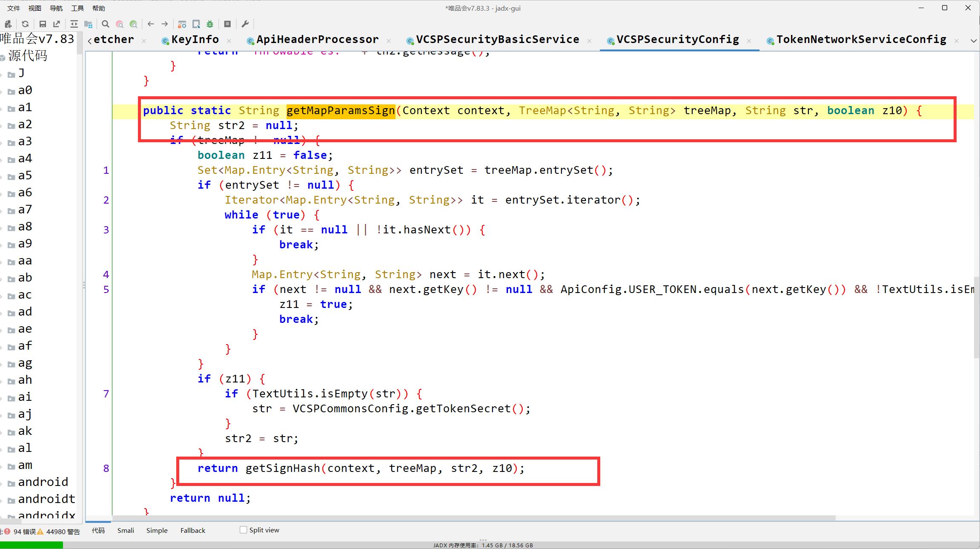Click the Export project arrow icon

(x=57, y=24)
